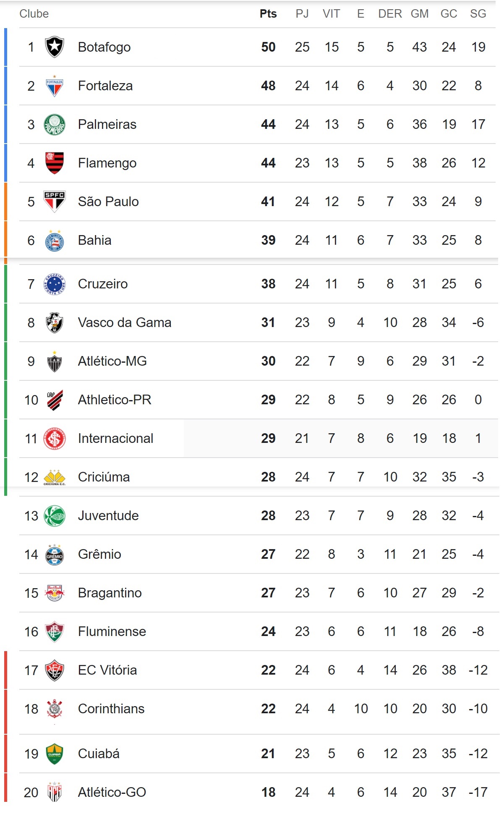
Task: Click the Cruzeiro blue star emblem
Action: (x=55, y=284)
